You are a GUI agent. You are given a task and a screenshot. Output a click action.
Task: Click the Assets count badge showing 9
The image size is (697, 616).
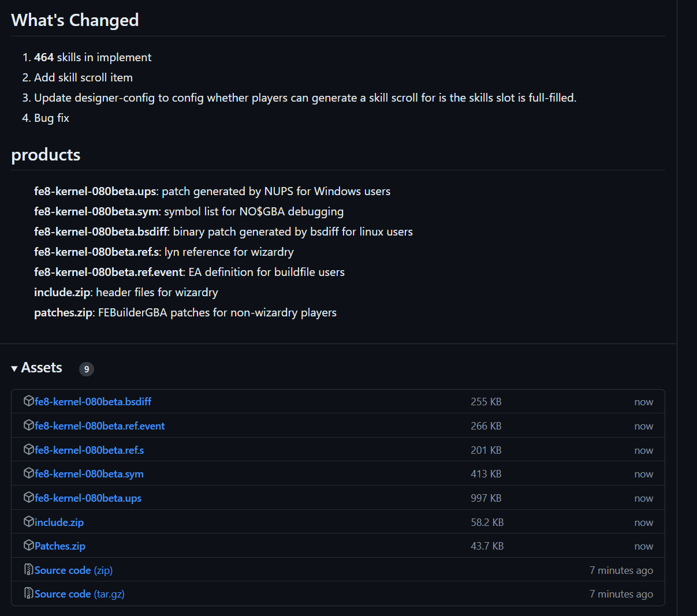[x=87, y=369]
